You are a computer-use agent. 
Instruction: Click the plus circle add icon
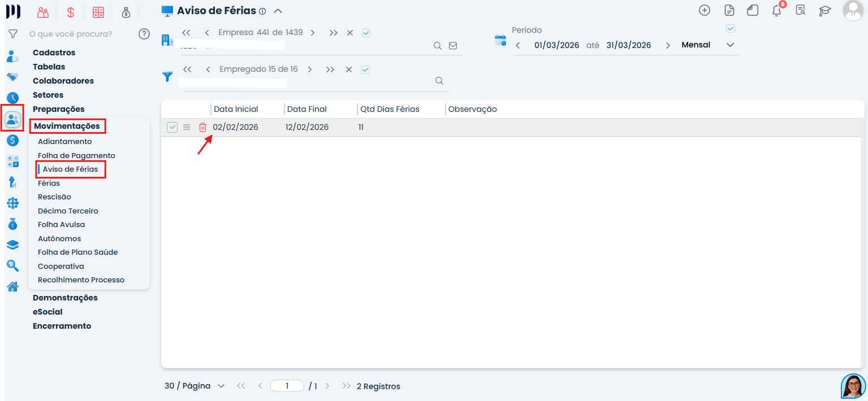click(x=705, y=10)
